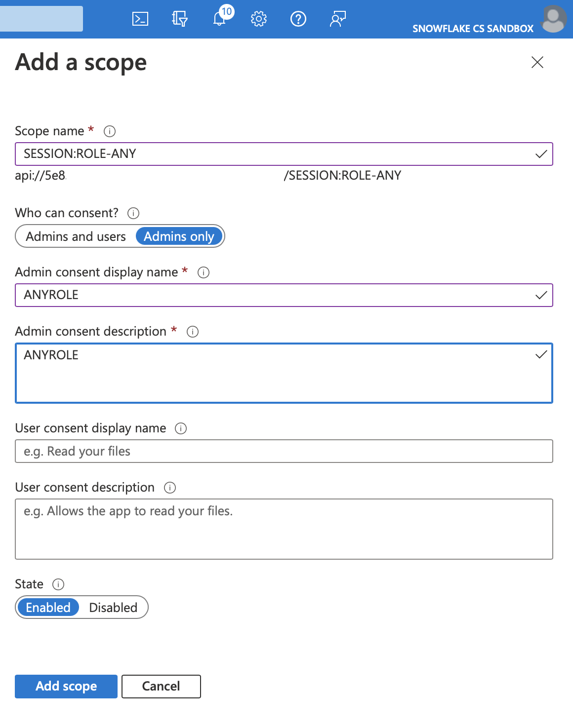
Task: Focus the User consent display name field
Action: [284, 451]
